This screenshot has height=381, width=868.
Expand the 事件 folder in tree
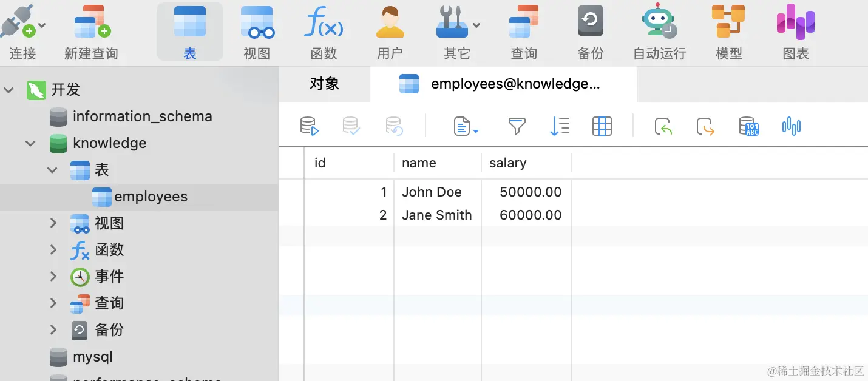click(53, 277)
